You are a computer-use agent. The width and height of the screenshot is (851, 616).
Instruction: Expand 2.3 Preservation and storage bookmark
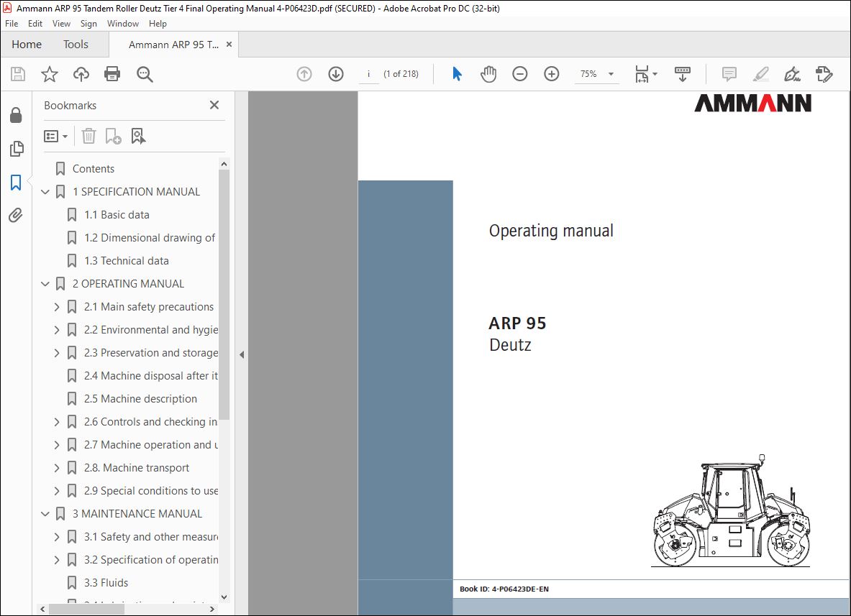click(x=57, y=353)
